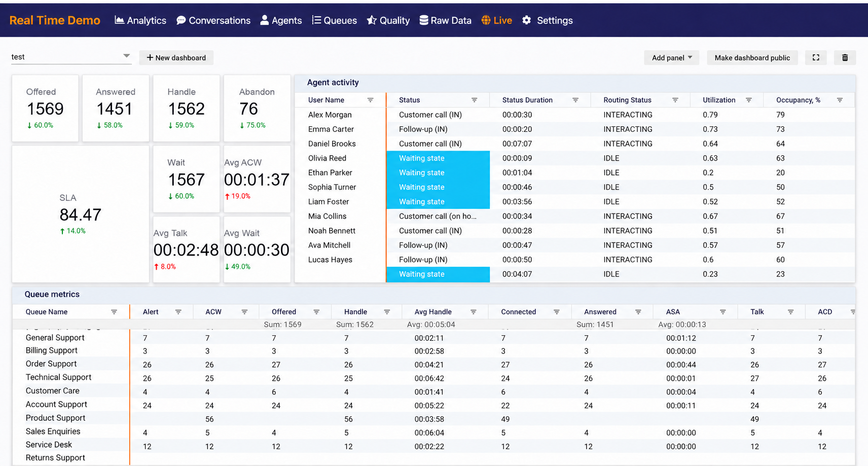Switch to the Agents tab
Viewport: 868px width, 466px height.
(281, 20)
